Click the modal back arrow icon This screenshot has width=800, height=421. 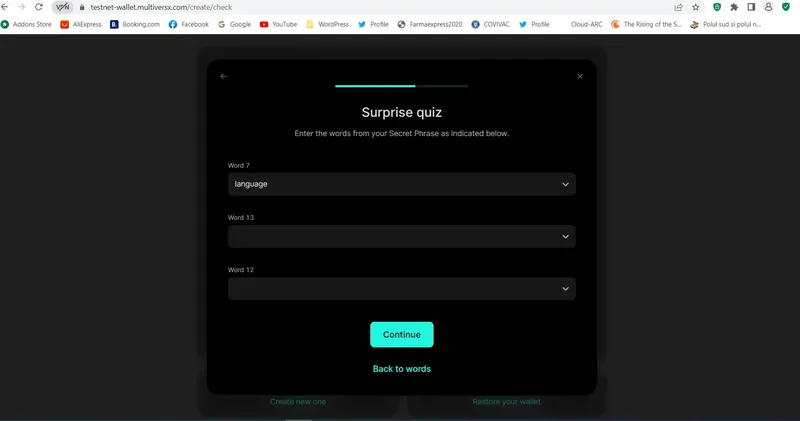(223, 77)
